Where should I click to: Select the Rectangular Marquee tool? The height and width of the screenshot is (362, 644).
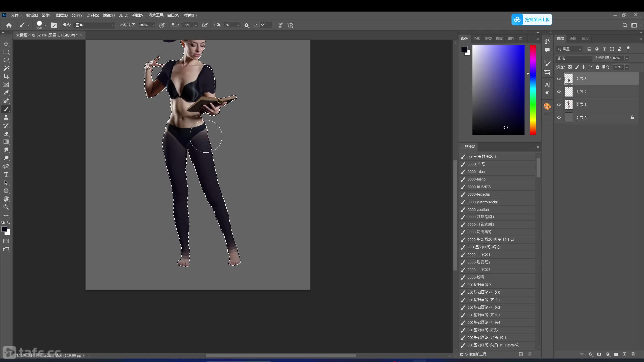coord(6,52)
